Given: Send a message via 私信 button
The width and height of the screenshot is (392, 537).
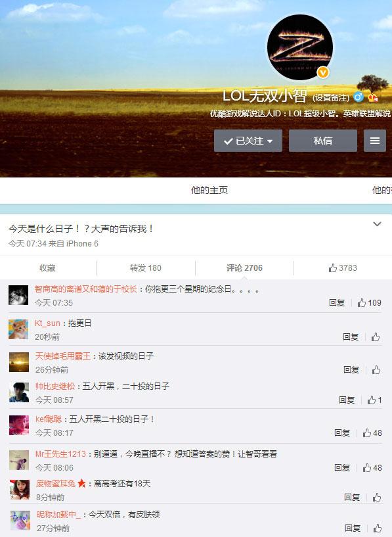Looking at the screenshot, I should click(x=323, y=141).
